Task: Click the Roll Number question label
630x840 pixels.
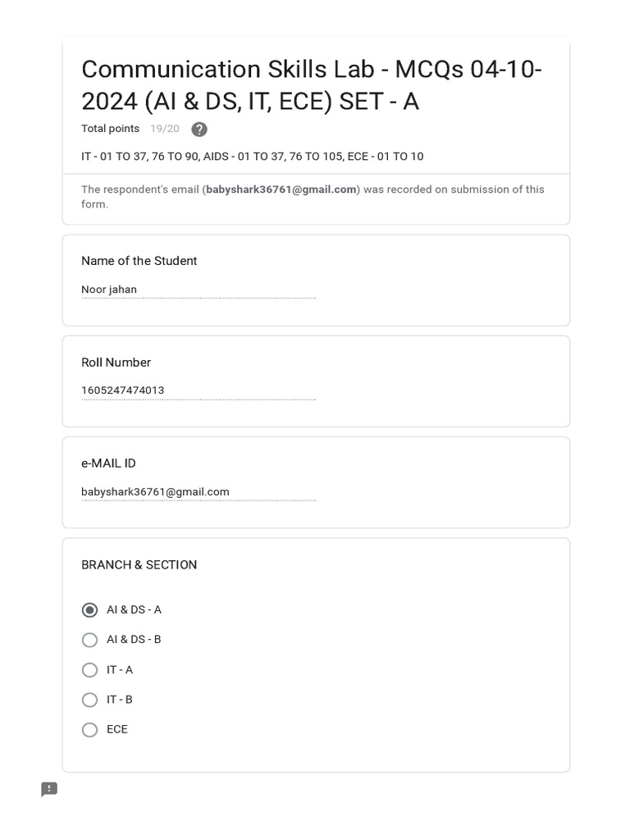Action: coord(116,363)
